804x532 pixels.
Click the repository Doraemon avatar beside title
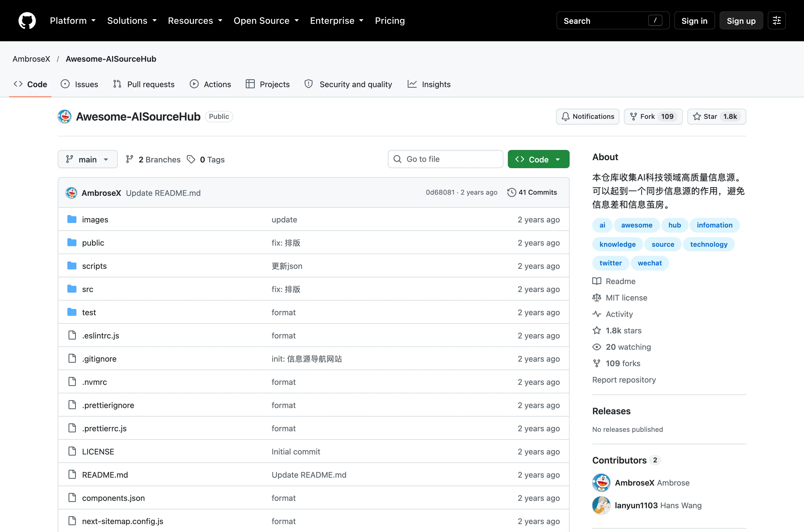[65, 116]
